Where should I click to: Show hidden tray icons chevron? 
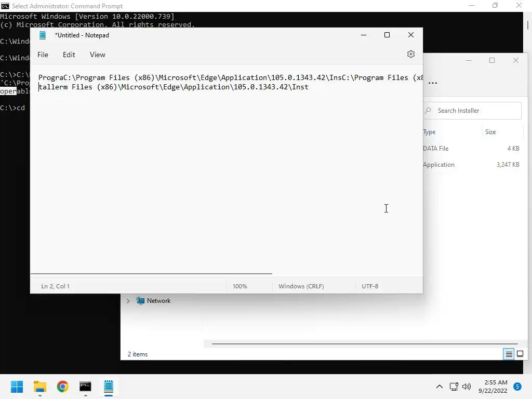[x=439, y=387]
